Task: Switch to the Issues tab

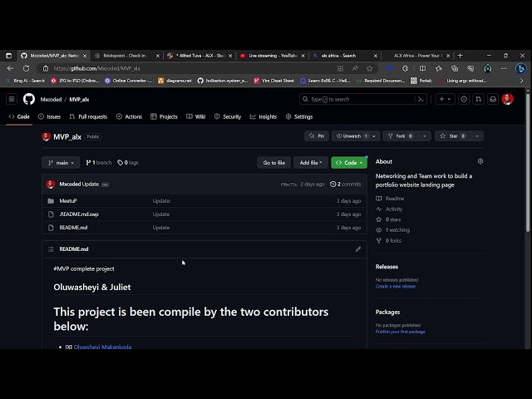Action: 50,116
